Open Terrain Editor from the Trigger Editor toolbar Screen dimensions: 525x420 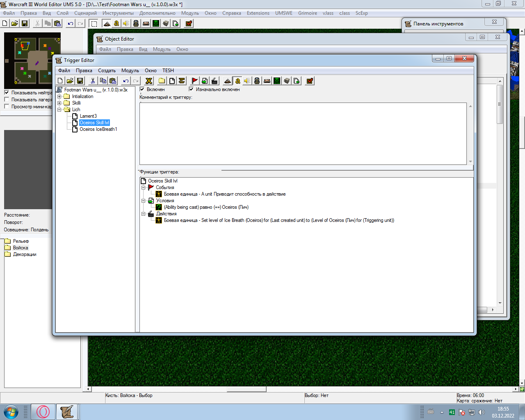point(228,81)
